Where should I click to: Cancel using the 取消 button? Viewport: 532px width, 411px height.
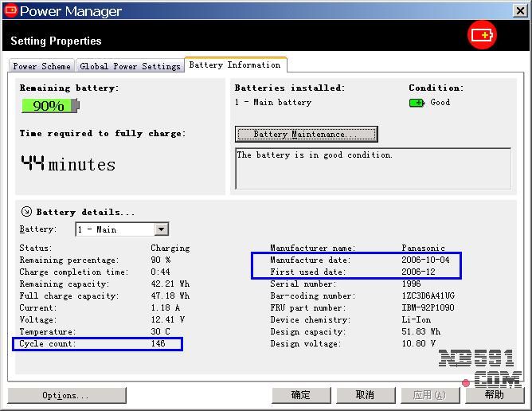(365, 395)
